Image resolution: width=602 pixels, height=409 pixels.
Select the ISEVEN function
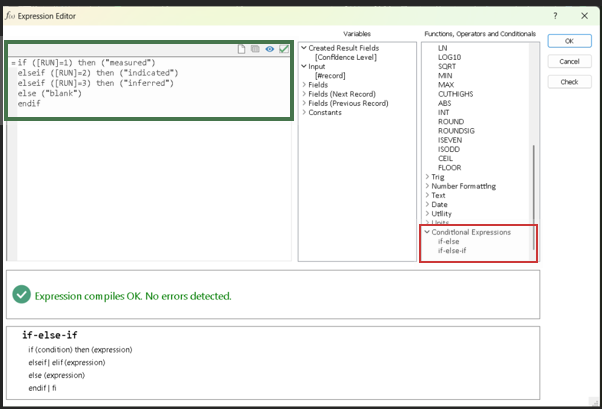click(x=450, y=140)
